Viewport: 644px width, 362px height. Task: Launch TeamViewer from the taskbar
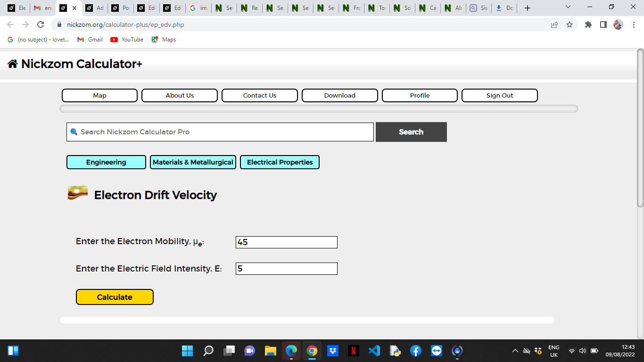[x=437, y=351]
